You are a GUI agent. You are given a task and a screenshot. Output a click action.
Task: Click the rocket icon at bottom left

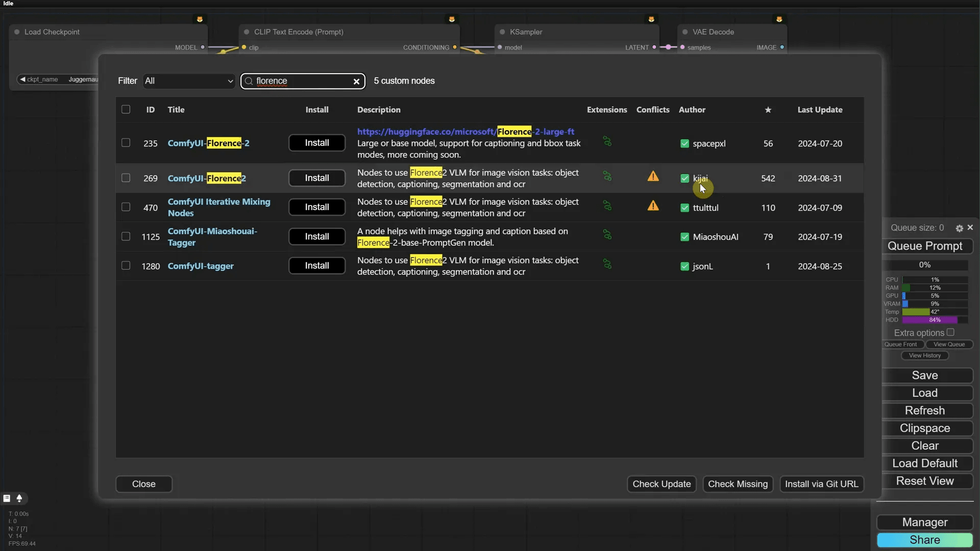(x=20, y=498)
